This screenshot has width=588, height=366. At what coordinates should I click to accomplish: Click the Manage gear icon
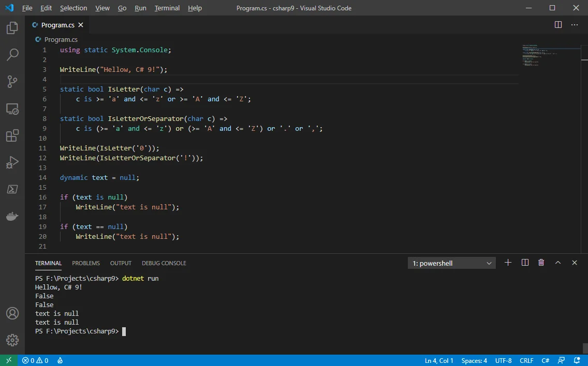(x=12, y=340)
